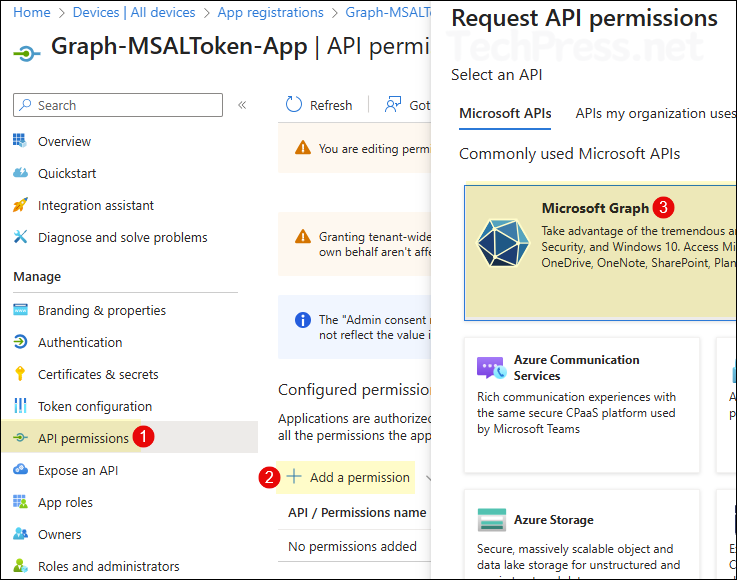Click the Microsoft Graph hexagon logo
Image resolution: width=737 pixels, height=580 pixels.
pos(504,242)
